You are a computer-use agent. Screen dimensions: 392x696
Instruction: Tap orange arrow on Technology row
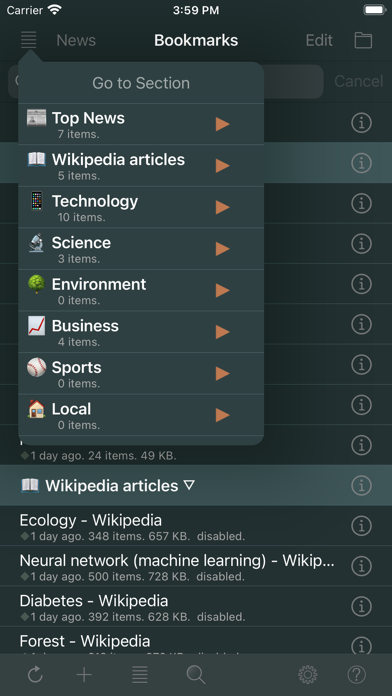tap(222, 207)
